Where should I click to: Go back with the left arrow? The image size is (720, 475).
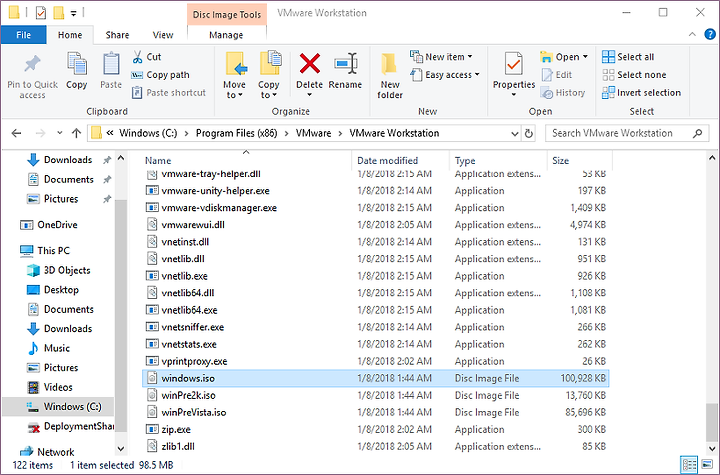(17, 133)
